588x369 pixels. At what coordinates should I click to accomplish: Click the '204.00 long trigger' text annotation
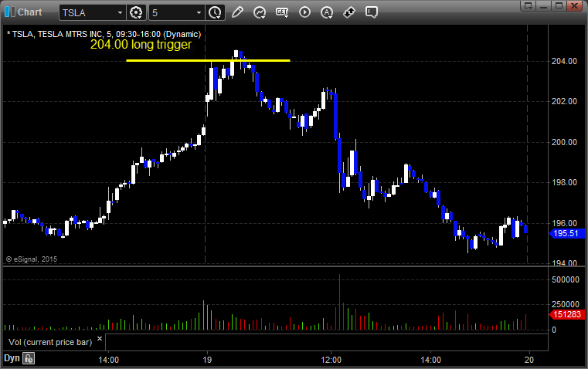[x=141, y=45]
